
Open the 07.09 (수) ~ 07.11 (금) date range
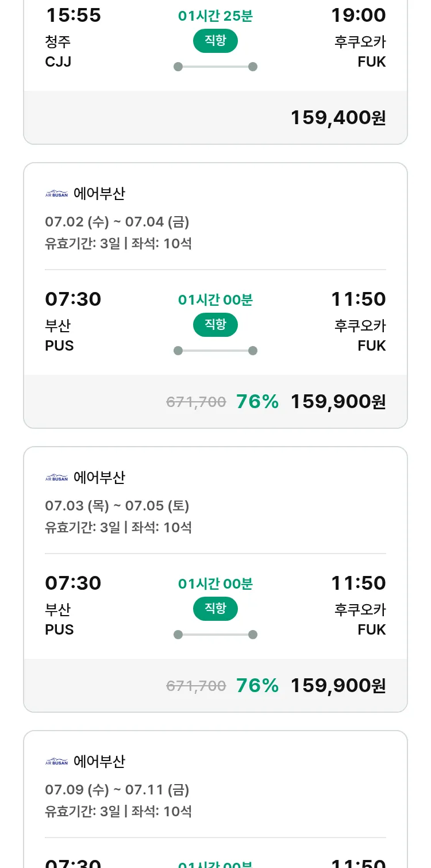coord(117,790)
